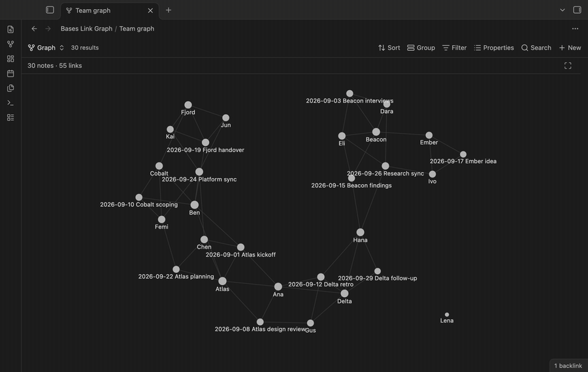Screen dimensions: 588x372
Task: Select the 2026-09-08 Atlas design review node
Action: point(260,322)
